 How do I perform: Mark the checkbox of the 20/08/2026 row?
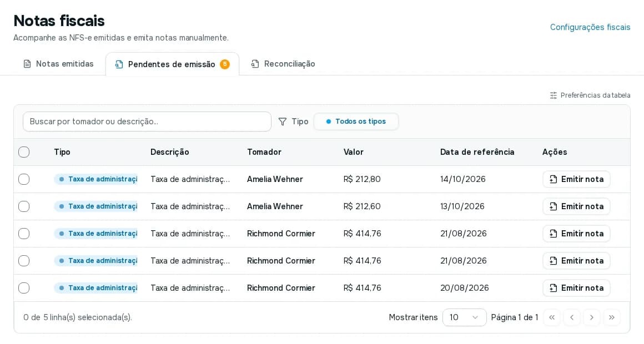(x=24, y=288)
